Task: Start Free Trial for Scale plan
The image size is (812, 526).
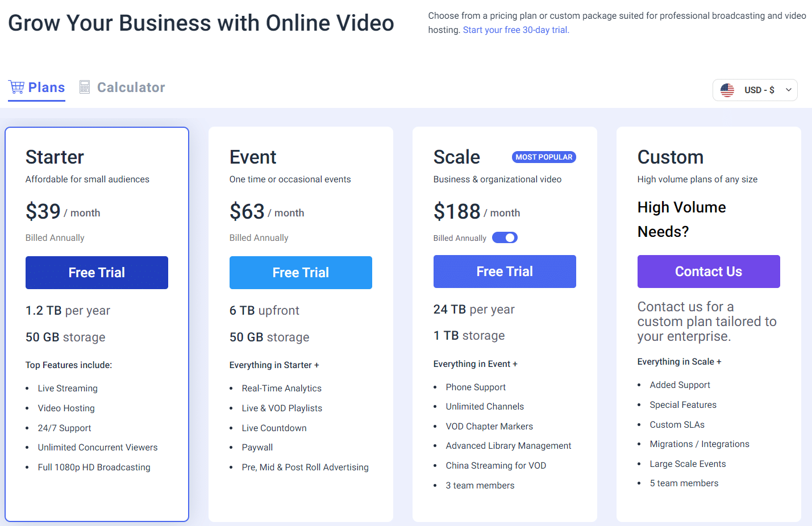Action: tap(505, 272)
